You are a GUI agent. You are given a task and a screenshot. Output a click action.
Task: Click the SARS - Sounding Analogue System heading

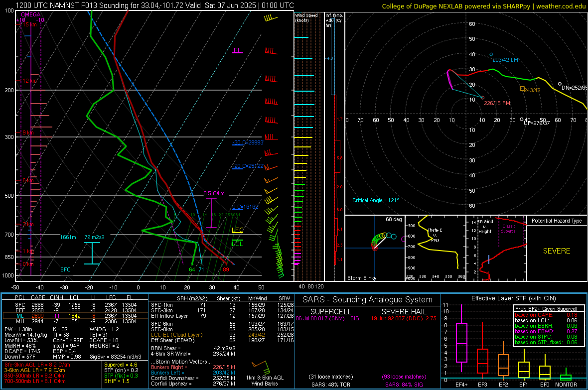[368, 300]
